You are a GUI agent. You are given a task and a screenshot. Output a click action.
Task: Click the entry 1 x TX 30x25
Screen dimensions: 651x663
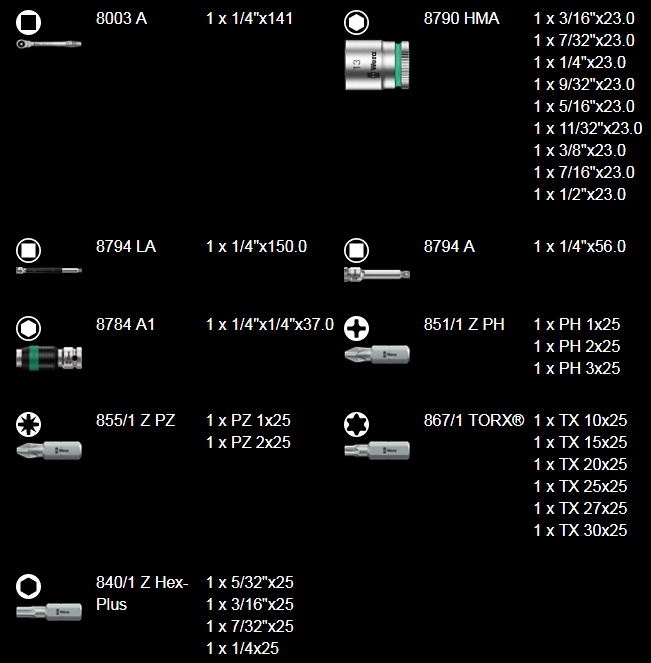point(580,530)
